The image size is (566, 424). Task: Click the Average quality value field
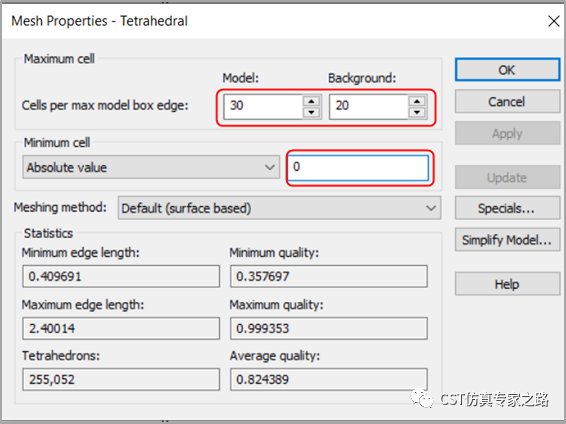(x=329, y=379)
